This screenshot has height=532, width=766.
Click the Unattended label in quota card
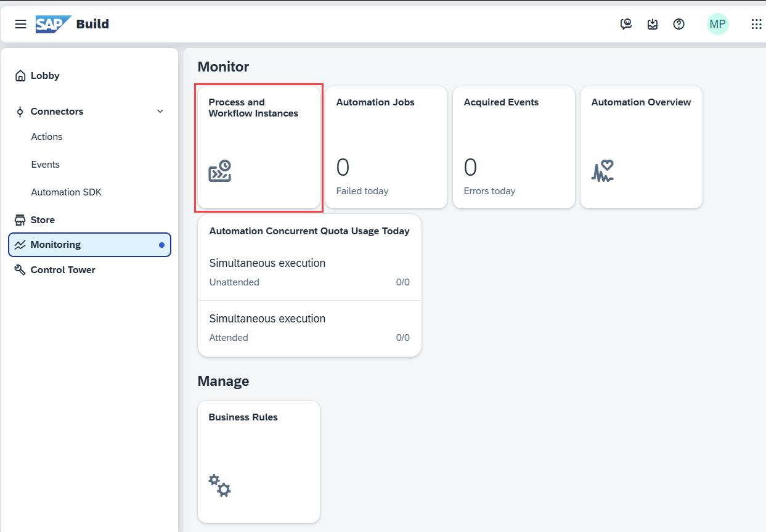coord(234,282)
